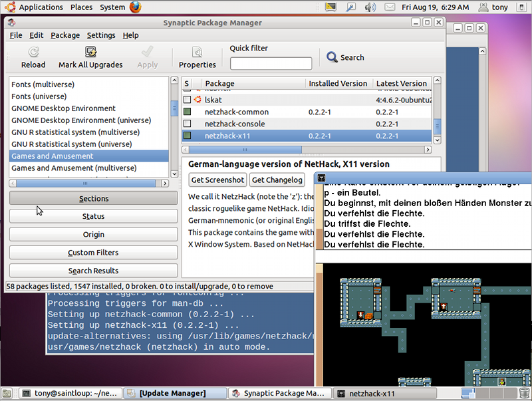Toggle the netzhack-common status checkbox

pos(187,112)
